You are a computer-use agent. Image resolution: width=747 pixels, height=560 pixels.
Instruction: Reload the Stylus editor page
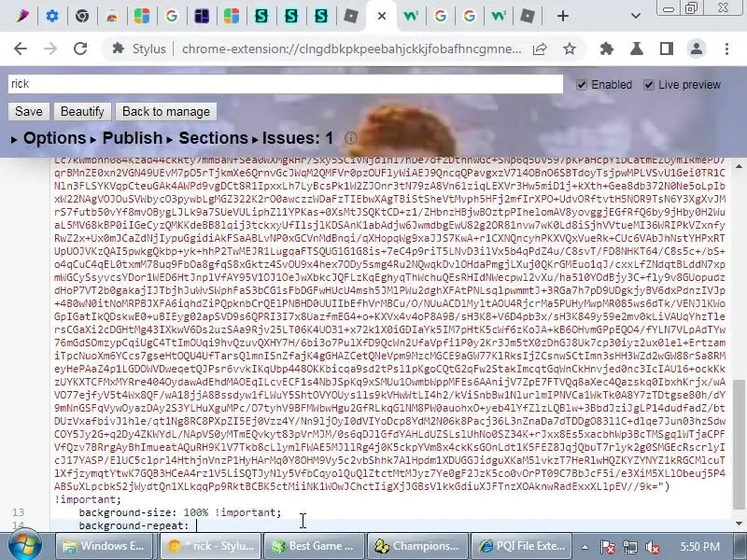tap(80, 49)
